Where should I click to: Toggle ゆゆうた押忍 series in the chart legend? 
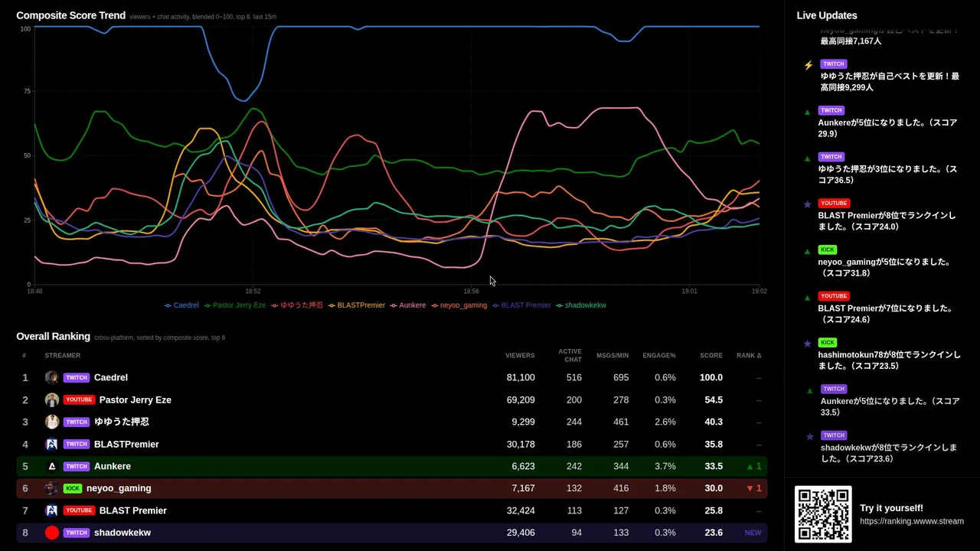click(297, 305)
